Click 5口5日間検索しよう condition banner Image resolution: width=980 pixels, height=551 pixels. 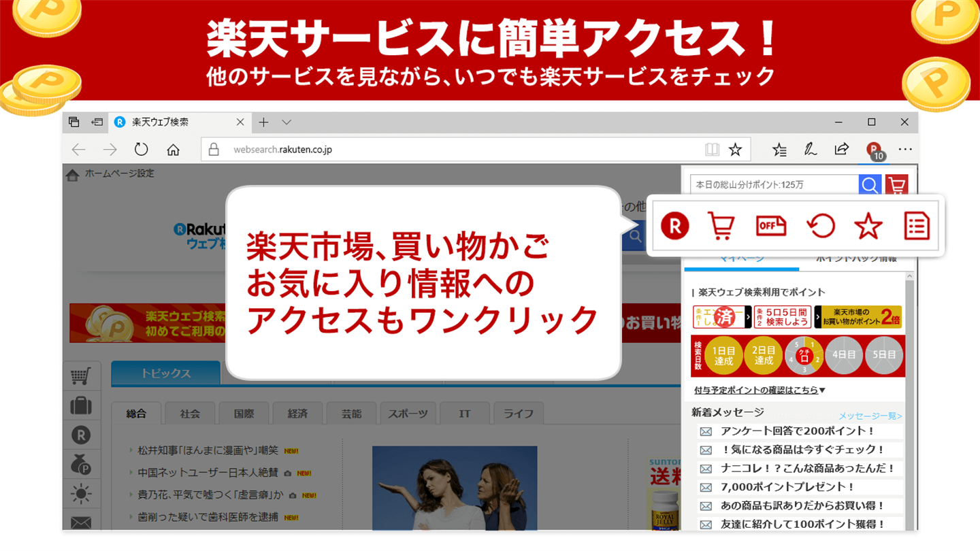coord(781,317)
